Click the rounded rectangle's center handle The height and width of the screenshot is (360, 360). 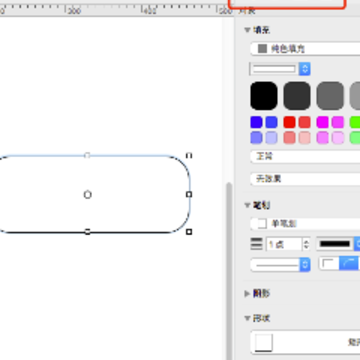(x=87, y=194)
